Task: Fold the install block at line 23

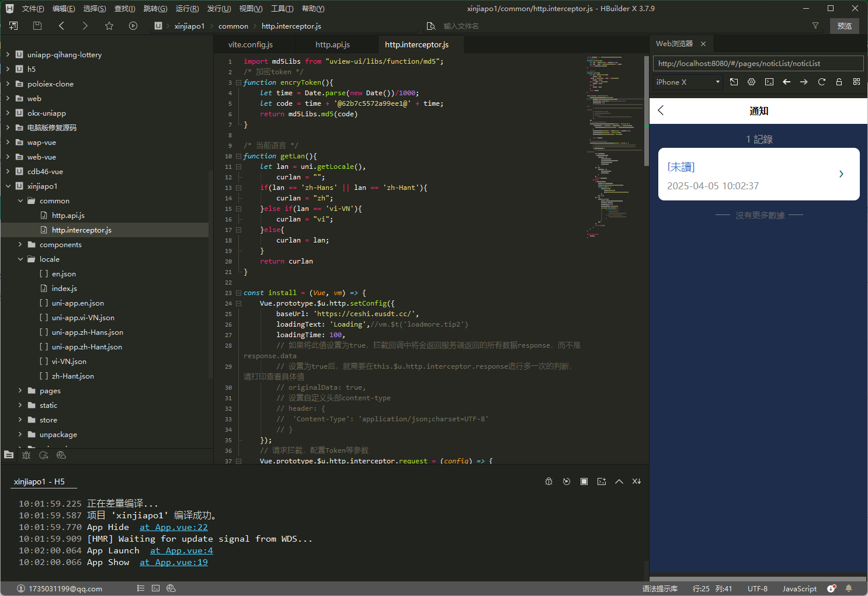Action: [x=238, y=293]
